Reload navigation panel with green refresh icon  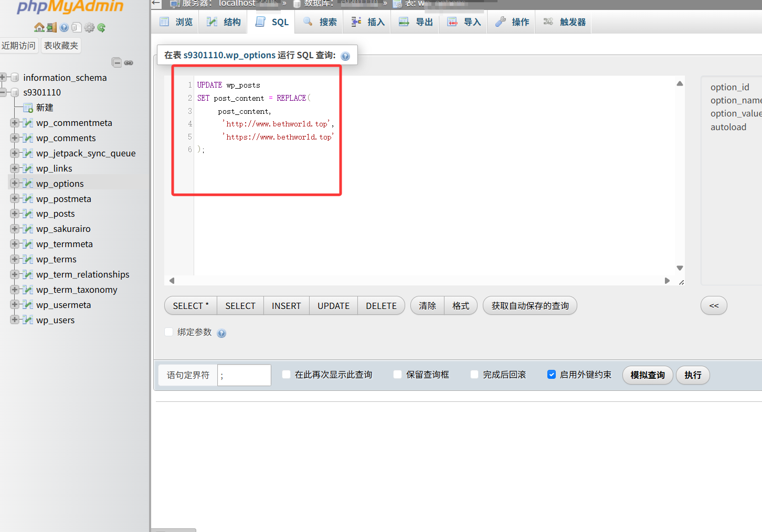[x=101, y=27]
